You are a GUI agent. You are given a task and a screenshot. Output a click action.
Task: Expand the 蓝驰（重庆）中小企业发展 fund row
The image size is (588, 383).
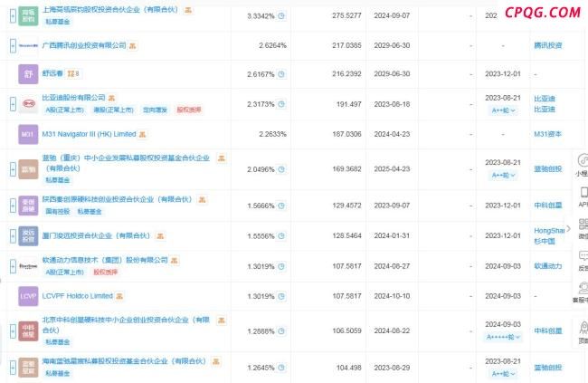[13, 169]
